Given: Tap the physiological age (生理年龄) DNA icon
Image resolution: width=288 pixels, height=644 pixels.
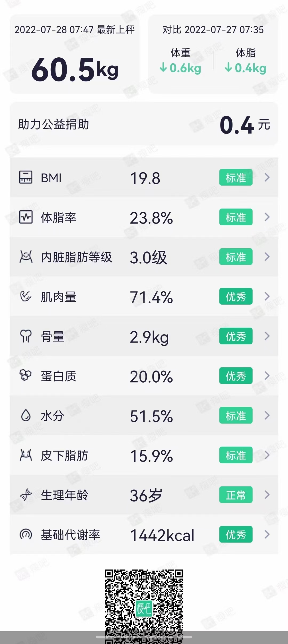Looking at the screenshot, I should point(26,495).
